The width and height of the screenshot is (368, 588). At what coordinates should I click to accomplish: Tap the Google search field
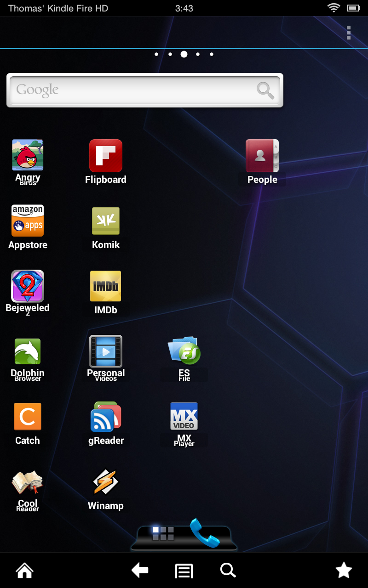(x=145, y=90)
